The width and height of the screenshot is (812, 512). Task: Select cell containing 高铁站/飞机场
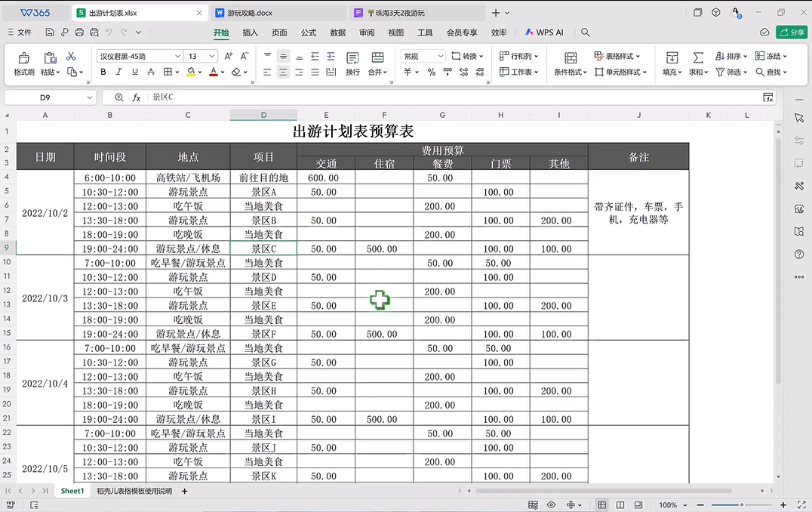[x=188, y=177]
